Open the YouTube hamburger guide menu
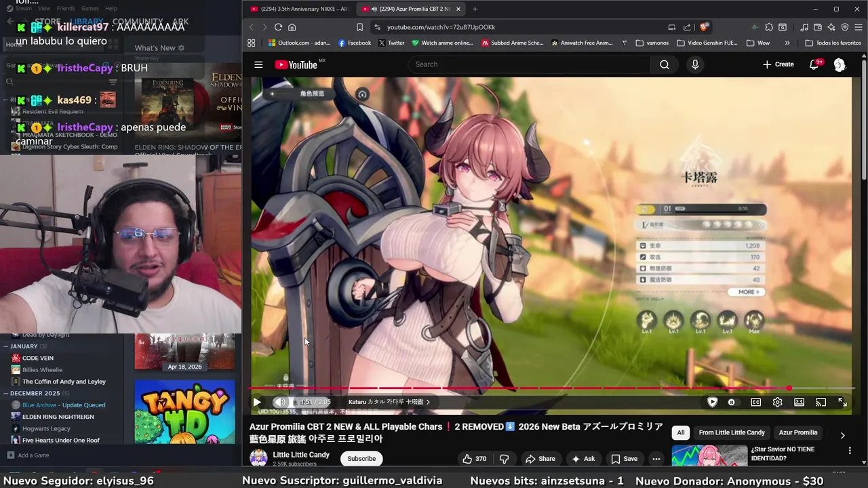868x488 pixels. (x=258, y=64)
